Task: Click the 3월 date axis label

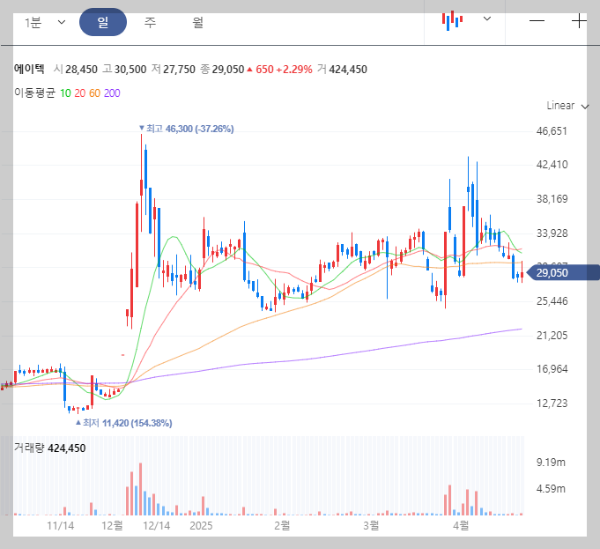Action: (371, 526)
